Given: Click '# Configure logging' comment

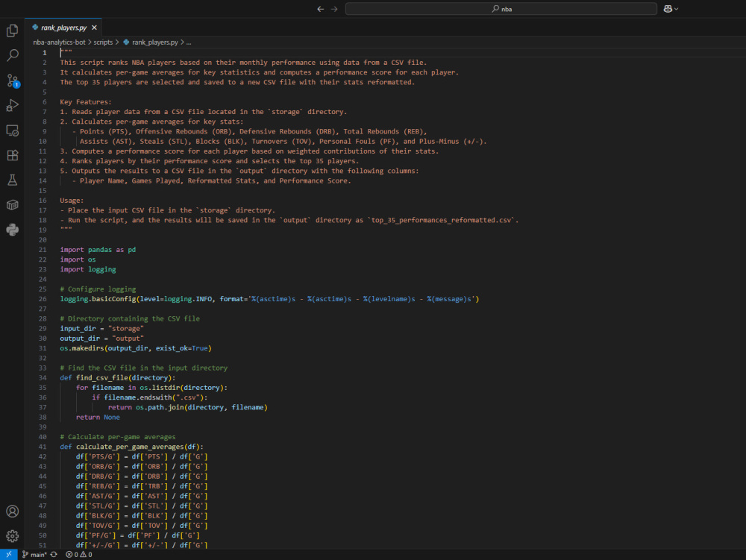Looking at the screenshot, I should pos(98,289).
